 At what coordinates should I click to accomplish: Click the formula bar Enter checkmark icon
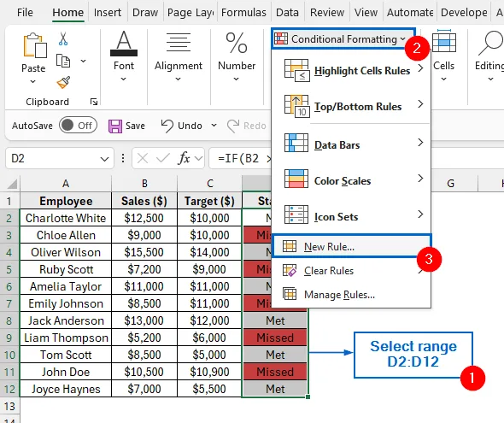pyautogui.click(x=163, y=158)
